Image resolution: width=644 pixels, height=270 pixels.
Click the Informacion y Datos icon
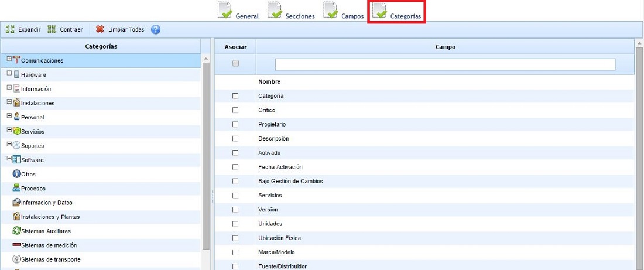[x=16, y=203]
